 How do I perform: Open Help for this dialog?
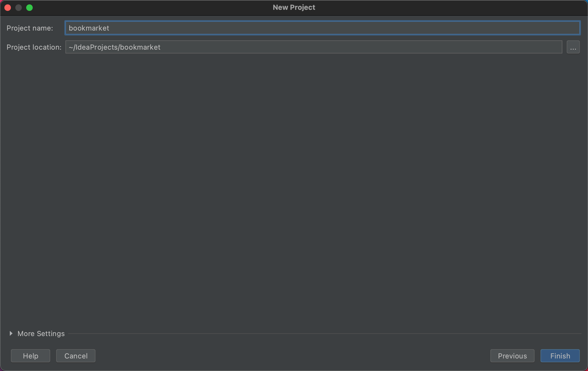[31, 356]
